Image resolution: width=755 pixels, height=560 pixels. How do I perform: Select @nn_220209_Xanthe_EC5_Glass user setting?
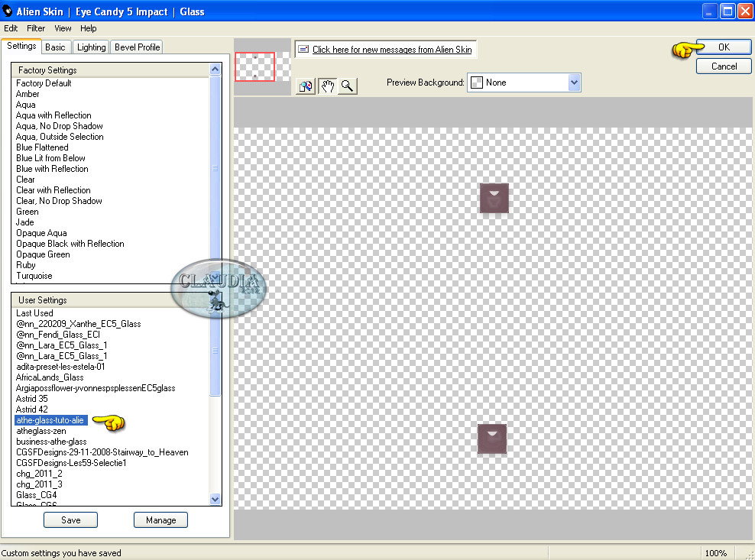click(x=79, y=324)
